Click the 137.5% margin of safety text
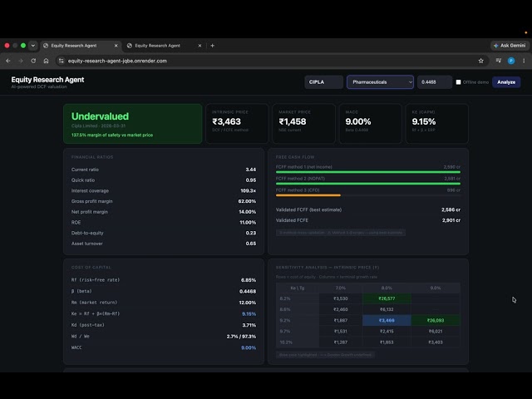The width and height of the screenshot is (532, 399). click(112, 135)
